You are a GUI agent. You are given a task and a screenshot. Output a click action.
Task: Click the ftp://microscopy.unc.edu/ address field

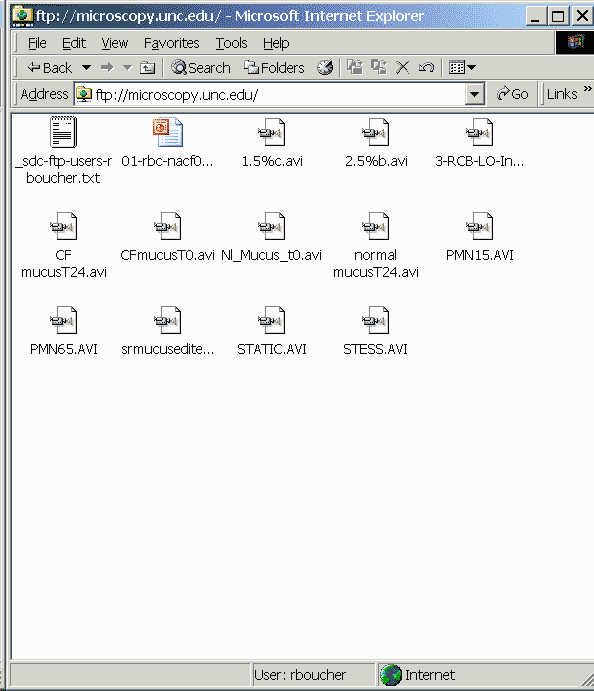click(270, 94)
